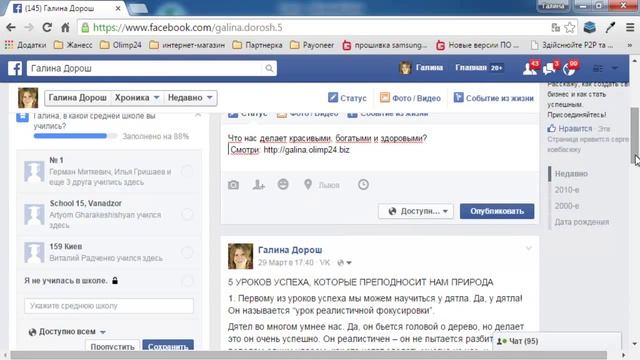Click the eyedropper extension icon

tap(611, 27)
